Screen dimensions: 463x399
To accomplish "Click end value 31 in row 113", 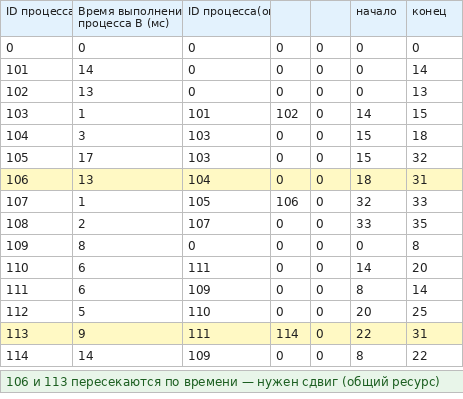I will pos(434,334).
